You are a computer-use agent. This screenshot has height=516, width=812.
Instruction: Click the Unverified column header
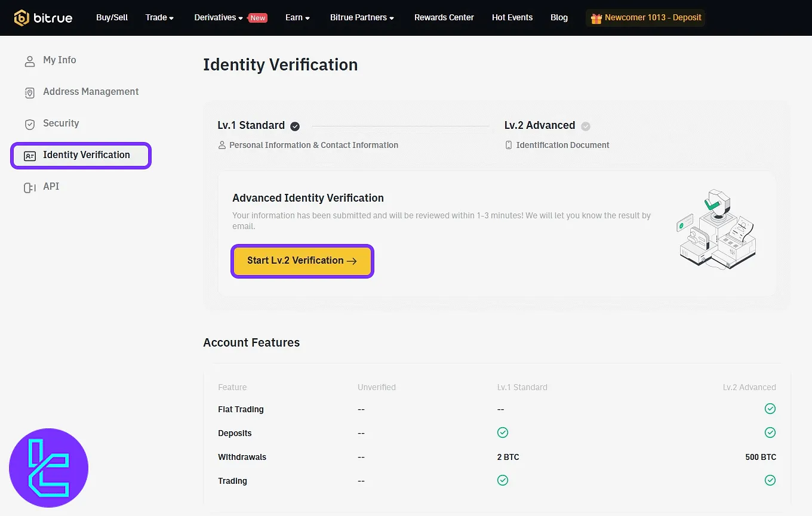(x=377, y=388)
